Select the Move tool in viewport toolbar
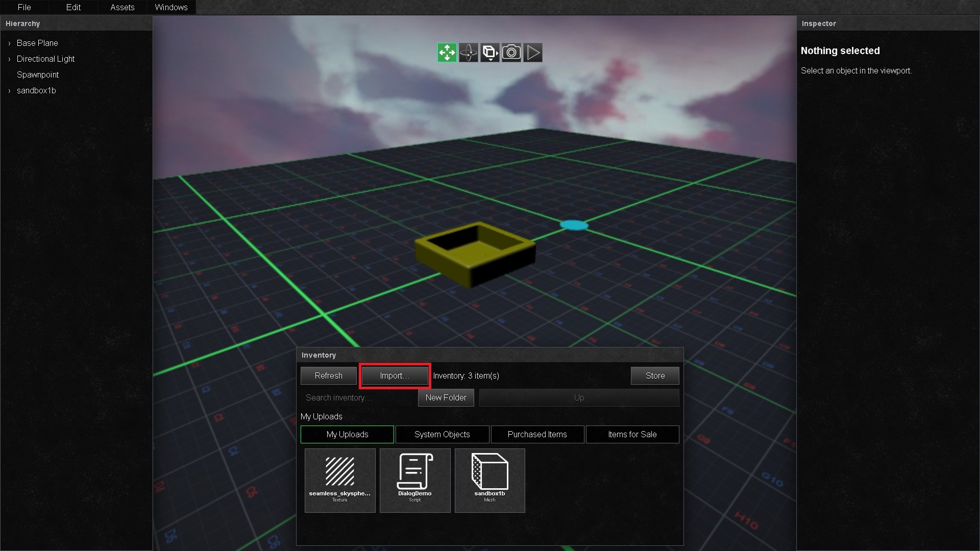The width and height of the screenshot is (980, 551). pos(447,53)
